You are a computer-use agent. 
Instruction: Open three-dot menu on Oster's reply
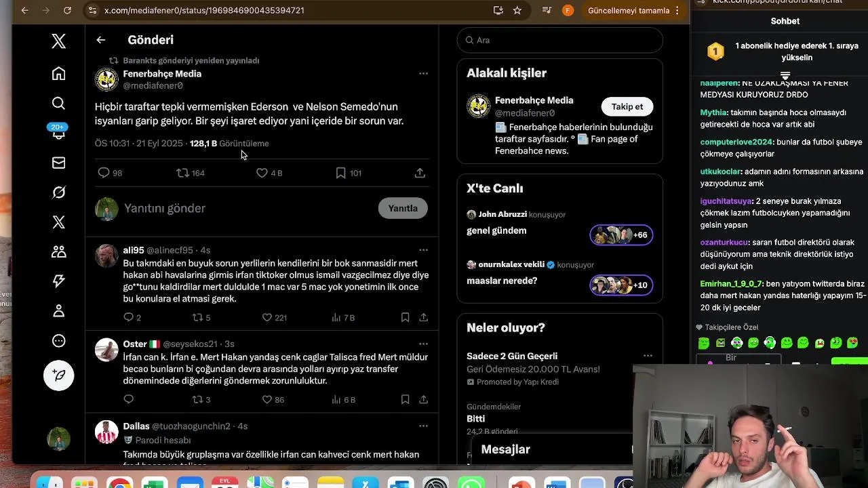pos(423,344)
